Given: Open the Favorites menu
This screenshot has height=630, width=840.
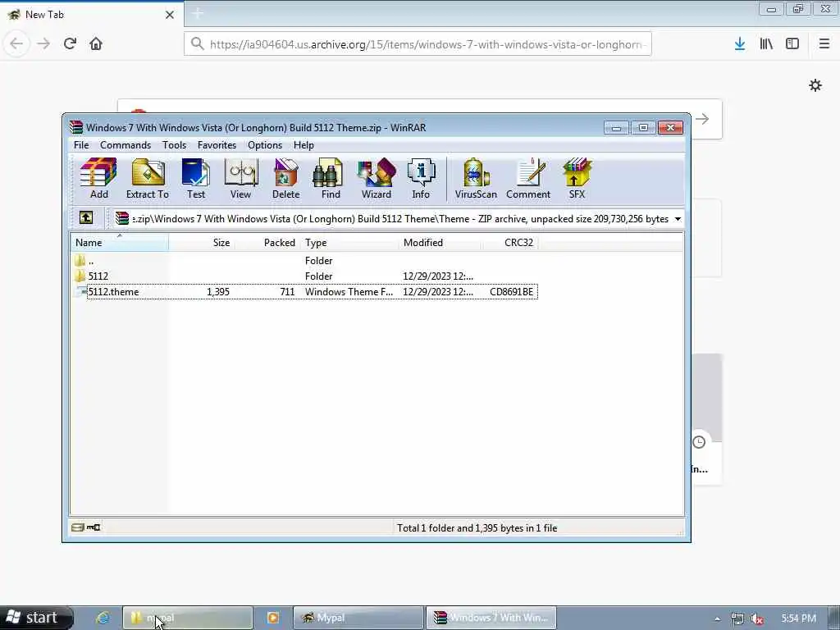Looking at the screenshot, I should click(x=217, y=145).
